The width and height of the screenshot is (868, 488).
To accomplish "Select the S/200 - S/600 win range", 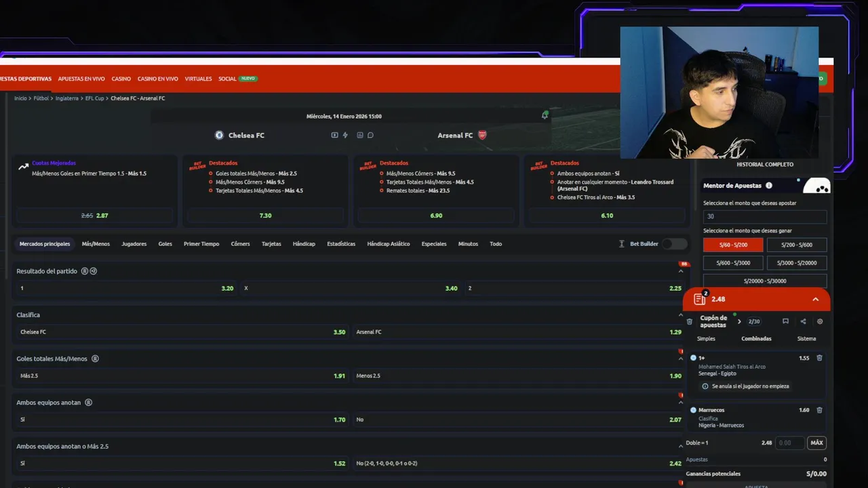I will 797,245.
